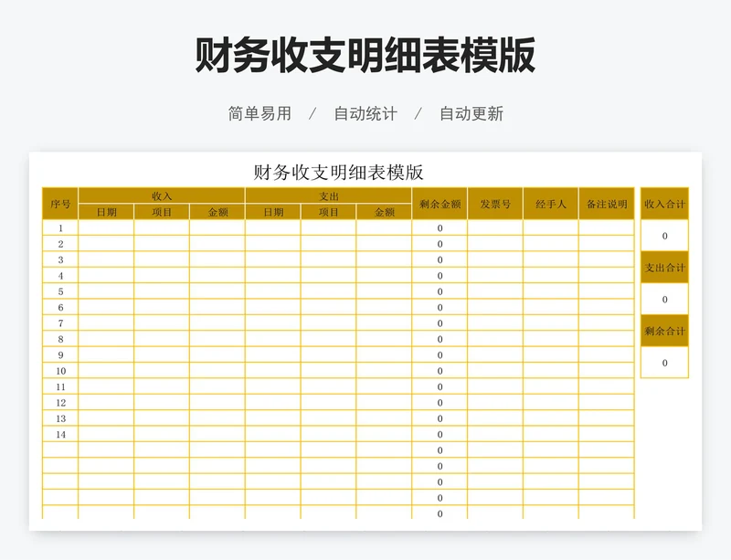This screenshot has height=560, width=731.
Task: Select serial number cell 7
Action: [60, 323]
